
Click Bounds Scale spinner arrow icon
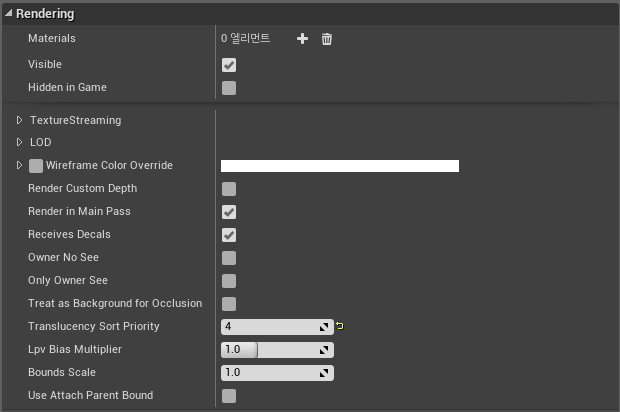(x=324, y=373)
